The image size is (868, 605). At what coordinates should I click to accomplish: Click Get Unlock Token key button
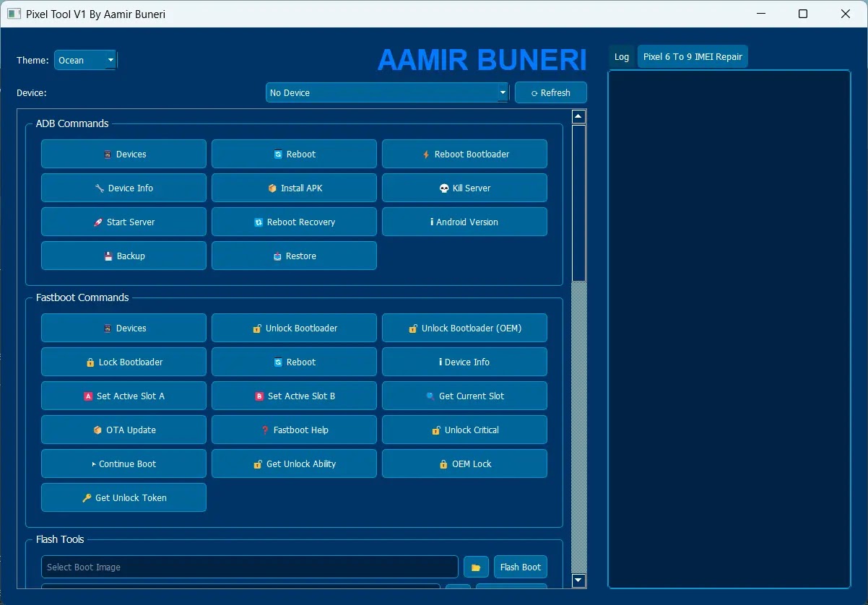(x=123, y=497)
